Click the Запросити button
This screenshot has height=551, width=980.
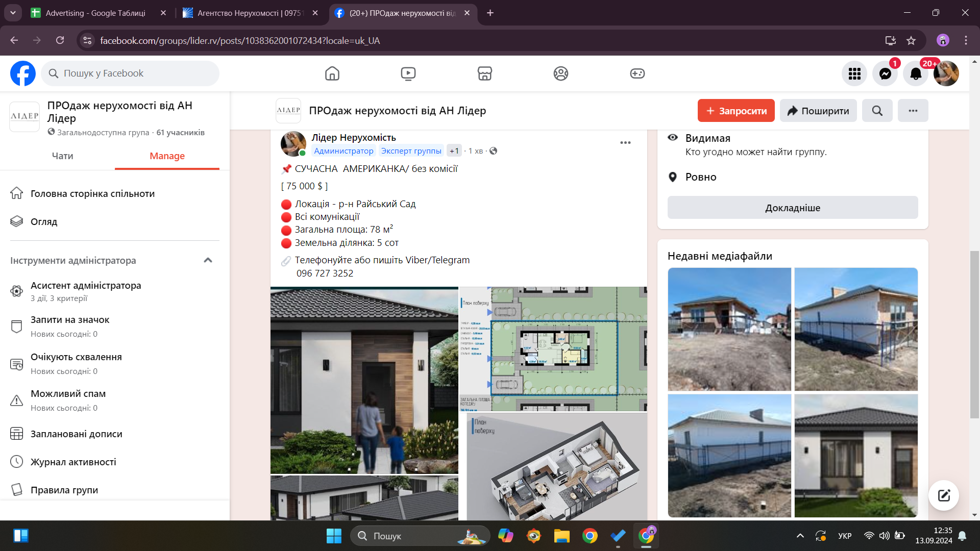tap(736, 111)
